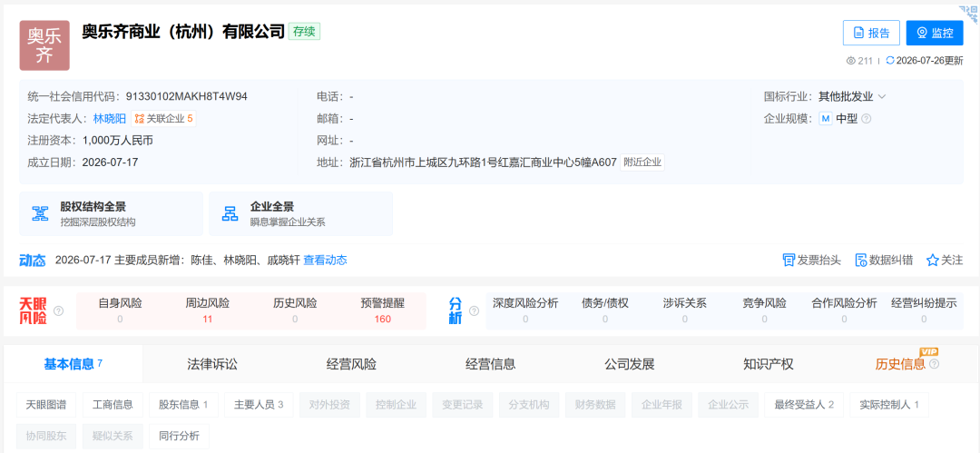Open 股权结构全景 equity structure card
The image size is (980, 453).
[112, 214]
